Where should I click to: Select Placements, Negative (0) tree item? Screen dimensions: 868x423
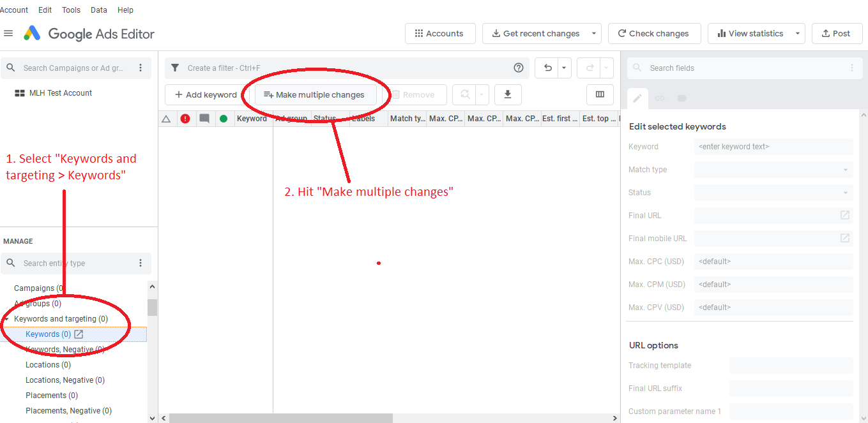[x=68, y=411]
